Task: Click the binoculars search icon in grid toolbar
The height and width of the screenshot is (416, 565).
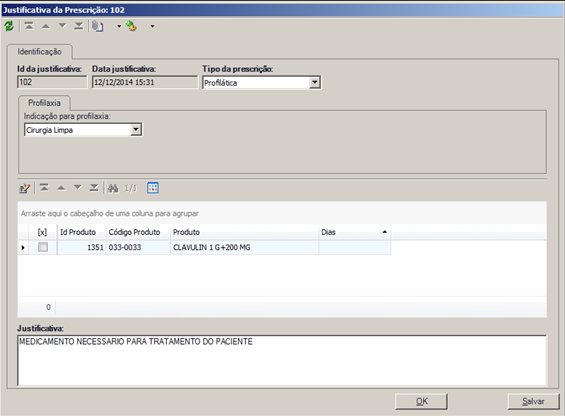Action: 113,188
